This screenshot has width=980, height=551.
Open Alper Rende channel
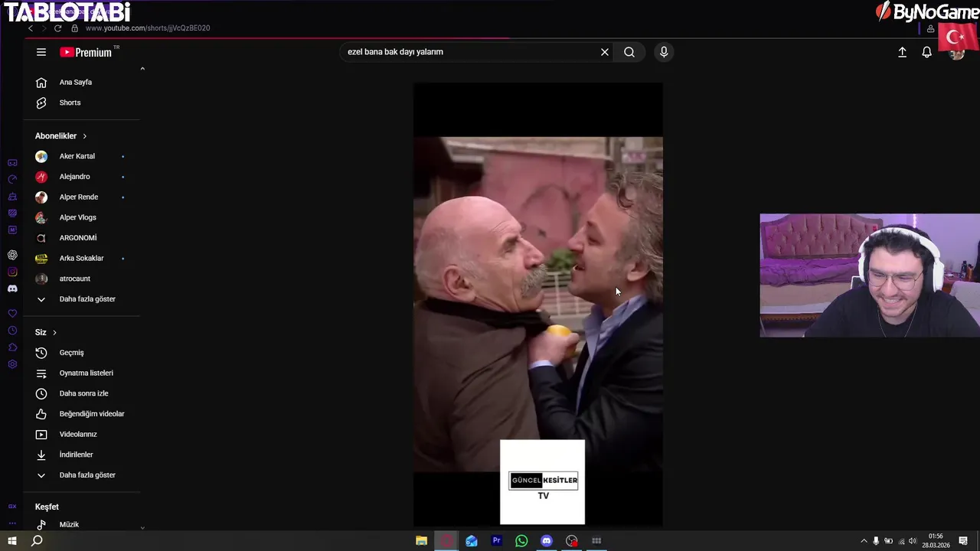click(x=81, y=197)
